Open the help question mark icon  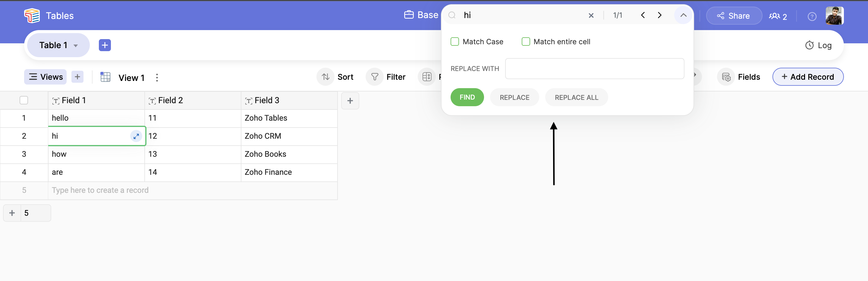click(x=812, y=16)
